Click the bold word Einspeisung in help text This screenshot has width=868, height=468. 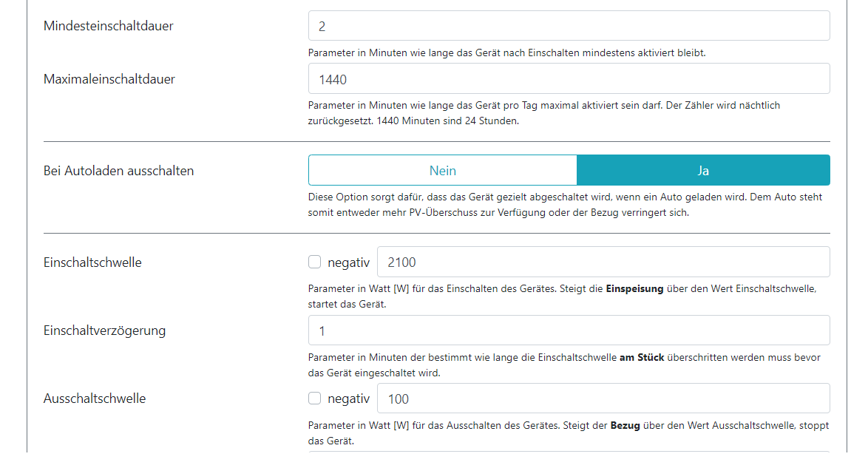(634, 288)
